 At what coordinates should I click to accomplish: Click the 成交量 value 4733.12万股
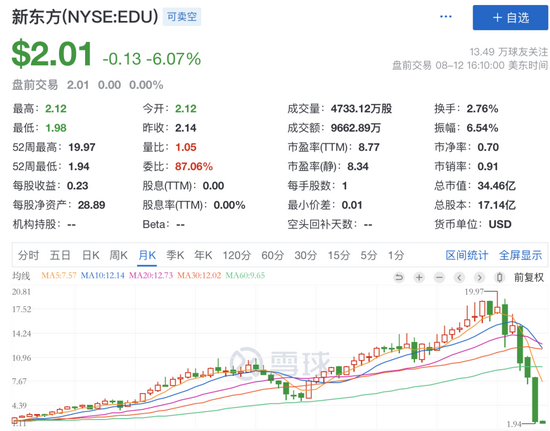click(x=361, y=109)
